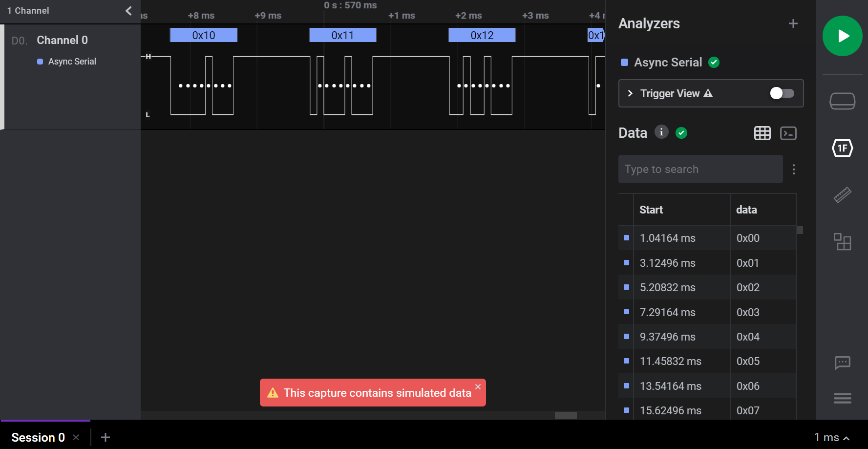Switch to the Session 0 tab
Image resolution: width=868 pixels, height=449 pixels.
pos(38,437)
